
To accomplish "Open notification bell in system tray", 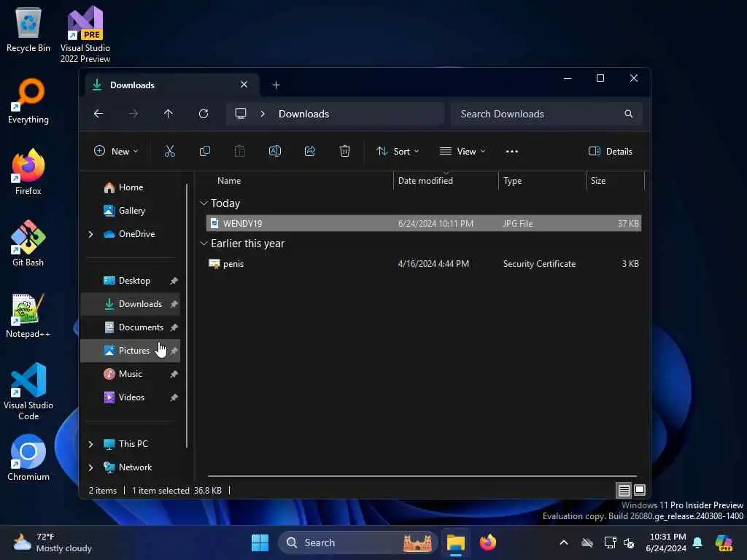I will point(697,542).
